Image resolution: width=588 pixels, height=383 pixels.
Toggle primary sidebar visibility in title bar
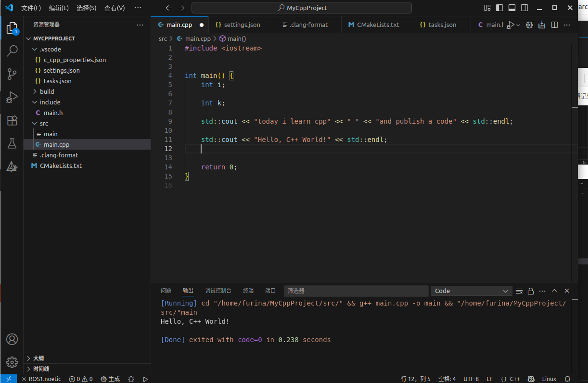tap(499, 8)
